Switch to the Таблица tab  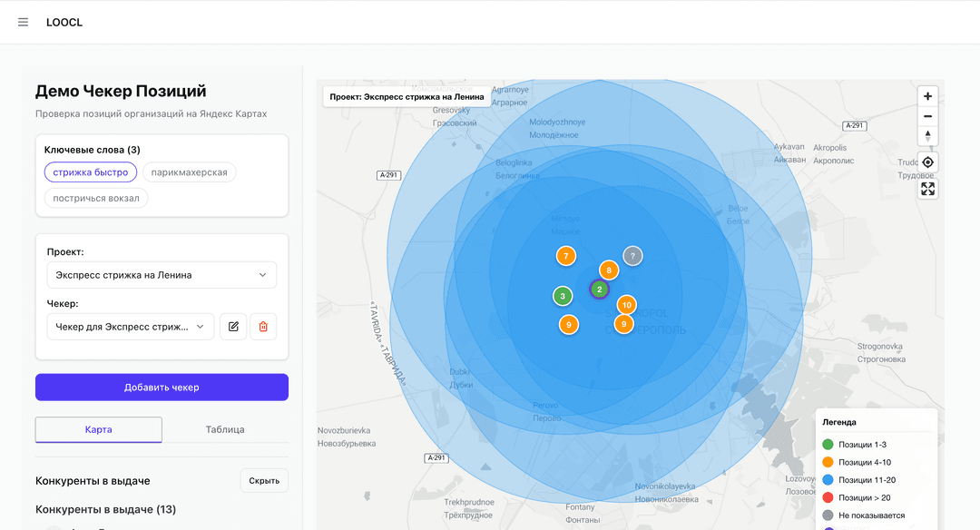(225, 429)
